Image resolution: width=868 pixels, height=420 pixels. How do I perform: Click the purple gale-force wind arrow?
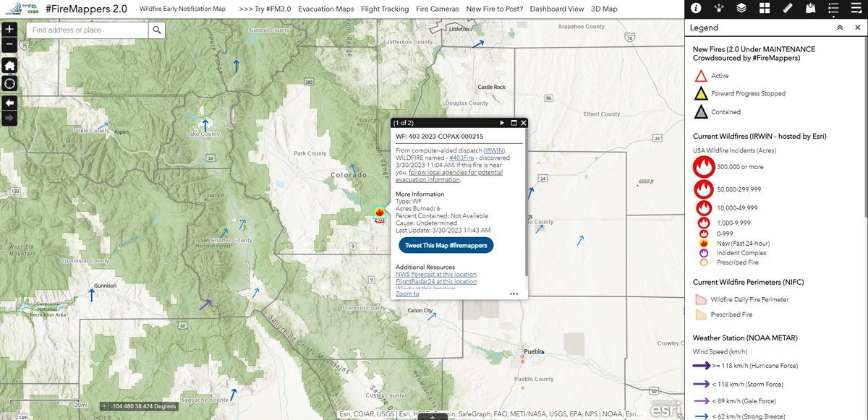tap(206, 304)
